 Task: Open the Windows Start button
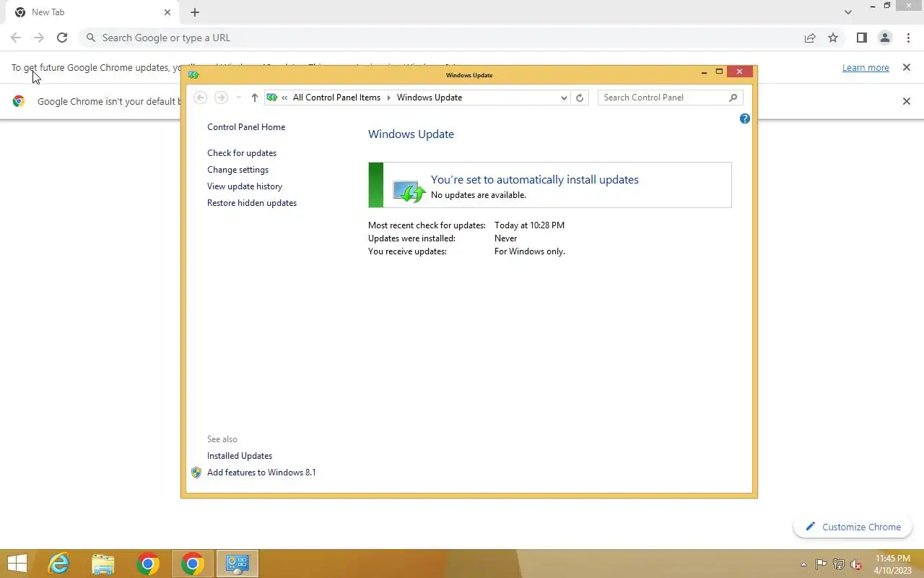click(17, 564)
